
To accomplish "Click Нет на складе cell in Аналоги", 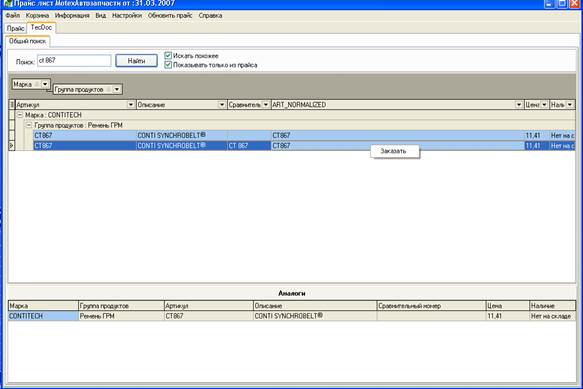I will coord(553,316).
